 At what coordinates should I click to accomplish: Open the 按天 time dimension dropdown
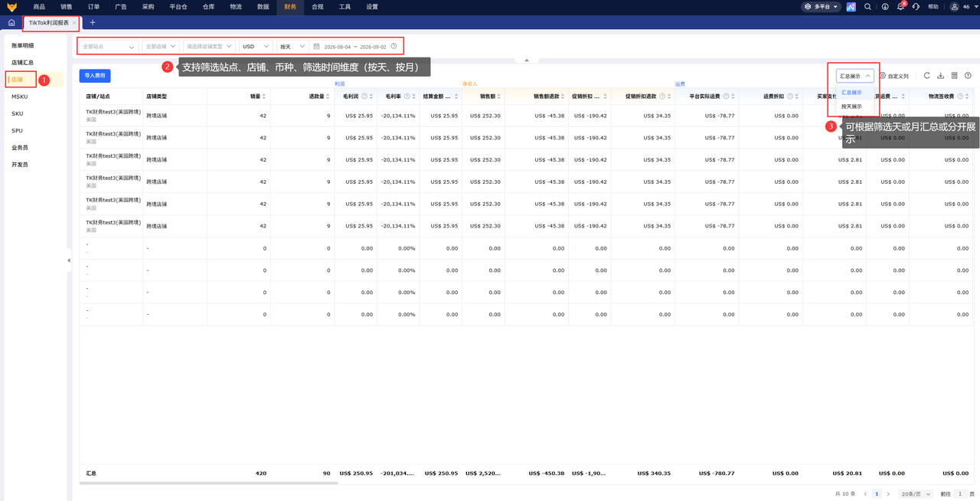pos(292,46)
